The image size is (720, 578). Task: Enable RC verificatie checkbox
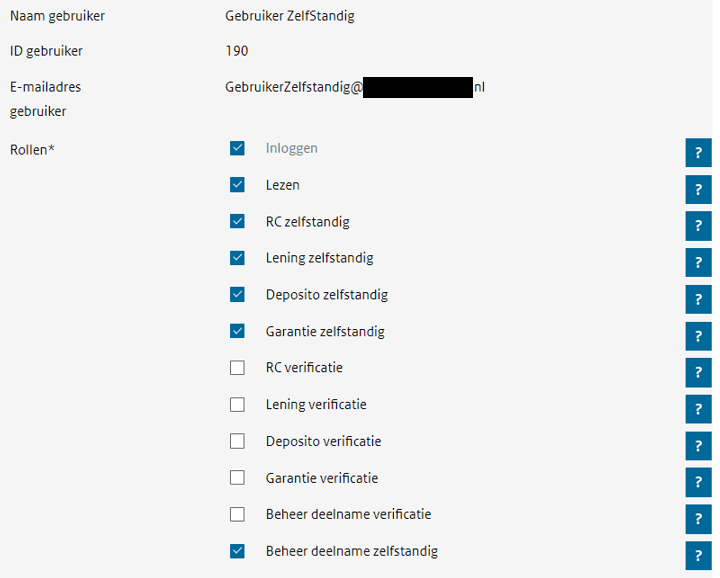coord(237,368)
